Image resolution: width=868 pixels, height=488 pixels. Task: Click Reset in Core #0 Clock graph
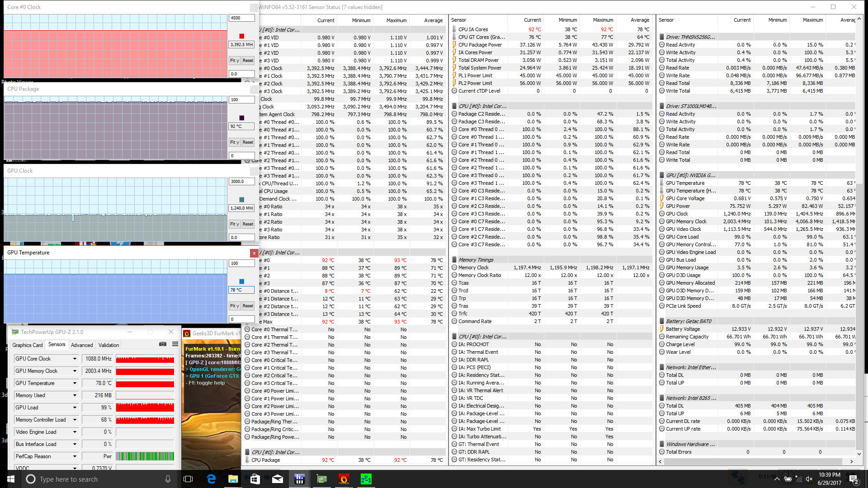(248, 61)
